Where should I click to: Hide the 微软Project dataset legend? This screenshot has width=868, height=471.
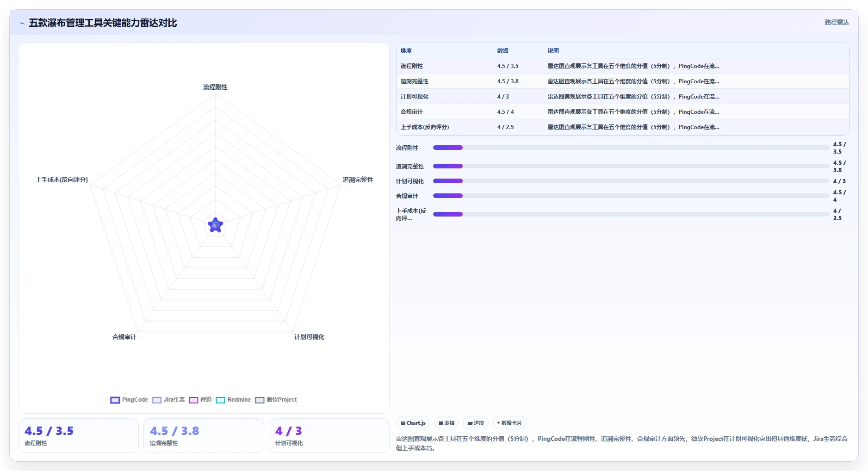click(x=276, y=400)
